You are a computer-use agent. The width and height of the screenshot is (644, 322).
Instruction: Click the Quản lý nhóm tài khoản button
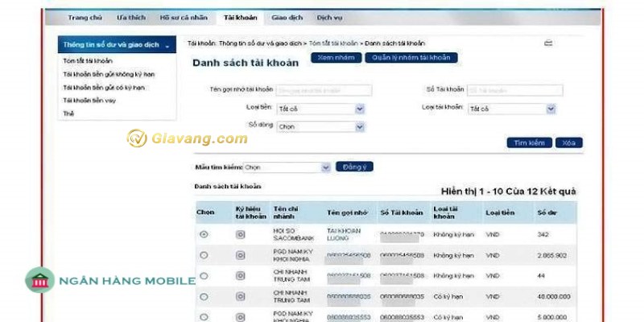(411, 58)
